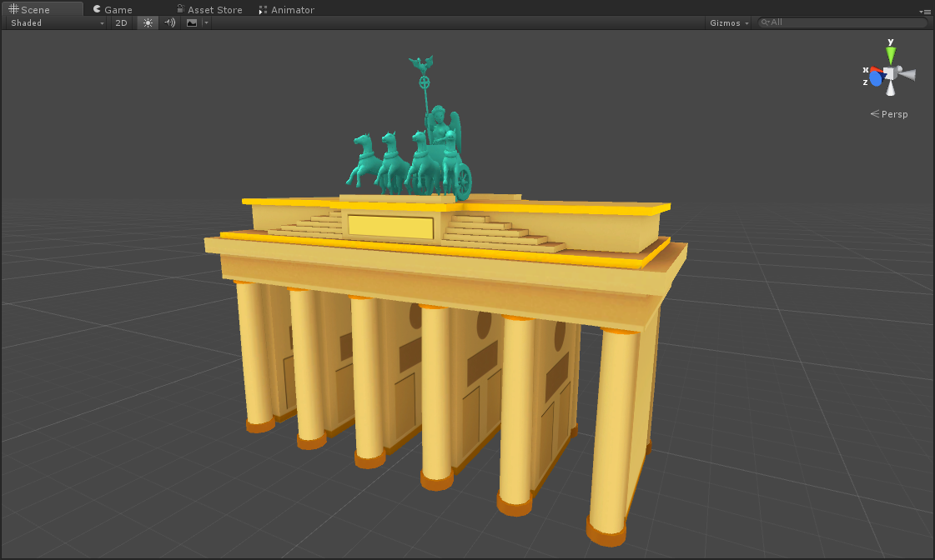Open the Animator tab

coord(287,9)
